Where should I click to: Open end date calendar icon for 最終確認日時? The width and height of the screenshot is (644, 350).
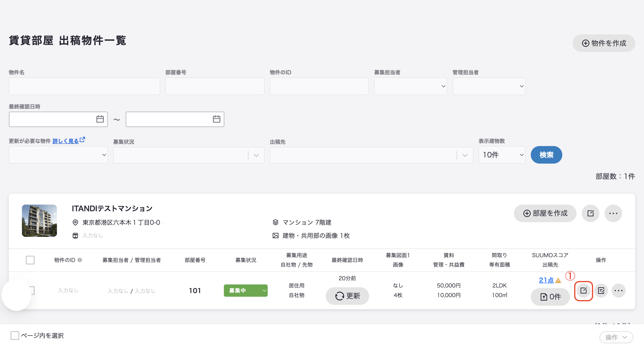coord(216,119)
